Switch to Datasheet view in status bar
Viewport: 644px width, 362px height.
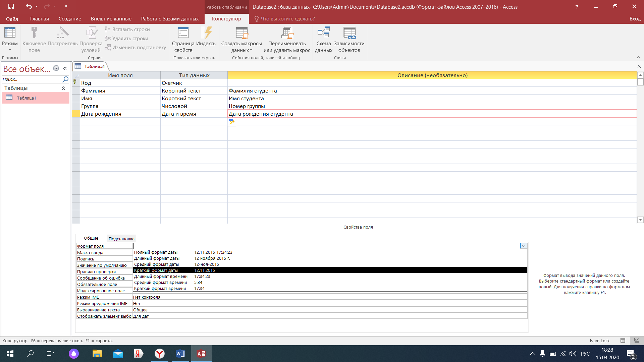click(x=623, y=341)
